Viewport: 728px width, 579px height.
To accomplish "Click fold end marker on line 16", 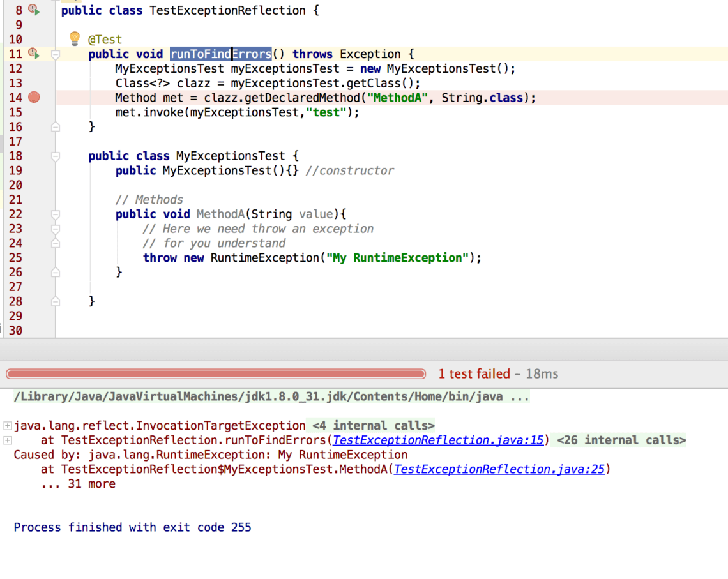I will (x=56, y=127).
